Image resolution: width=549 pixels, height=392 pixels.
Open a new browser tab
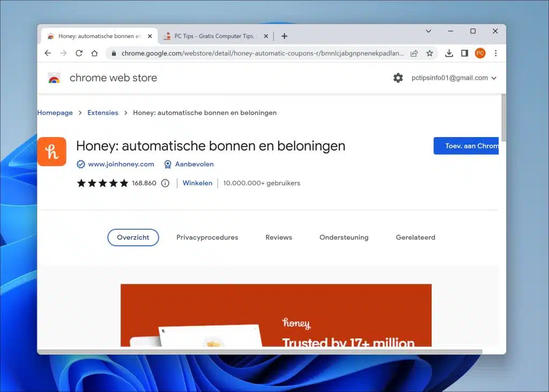point(284,36)
